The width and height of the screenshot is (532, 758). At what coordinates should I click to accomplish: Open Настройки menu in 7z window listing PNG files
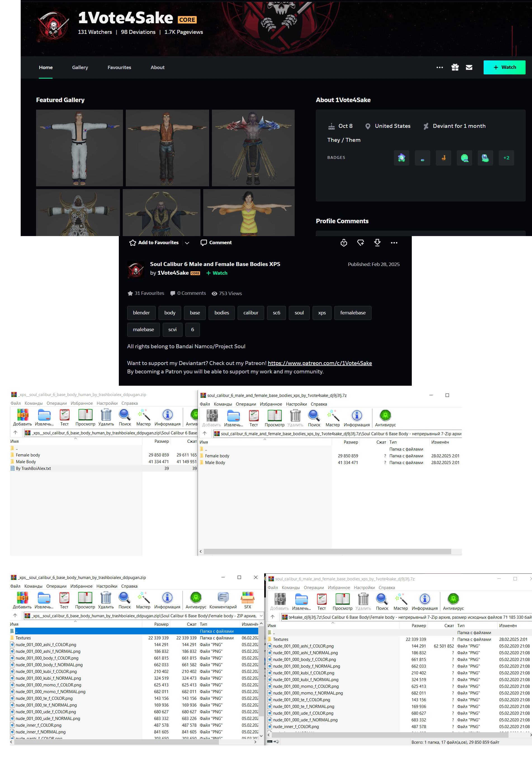(x=364, y=588)
